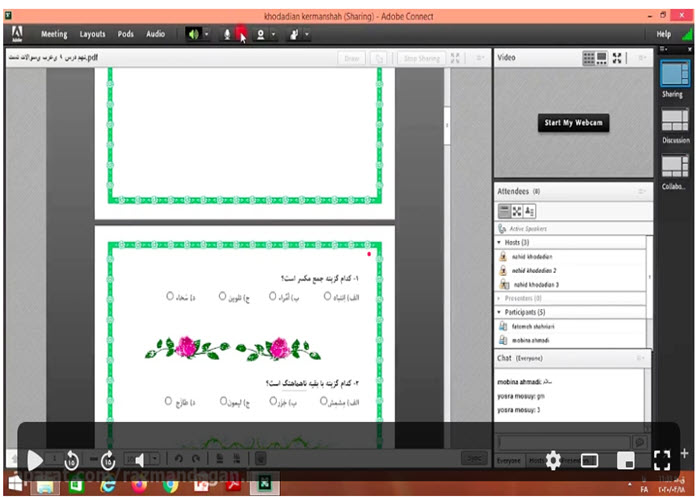The height and width of the screenshot is (498, 696).
Task: Open the Video pod options menu
Action: pyautogui.click(x=642, y=58)
